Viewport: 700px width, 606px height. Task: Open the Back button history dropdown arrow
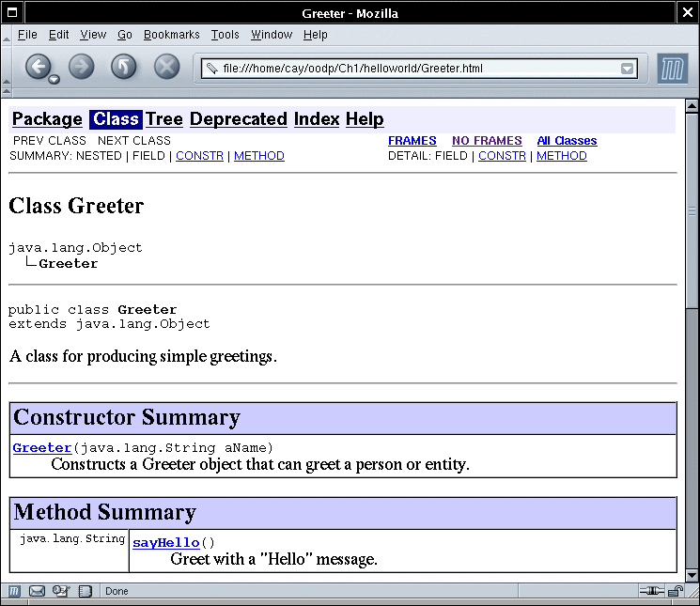point(54,80)
